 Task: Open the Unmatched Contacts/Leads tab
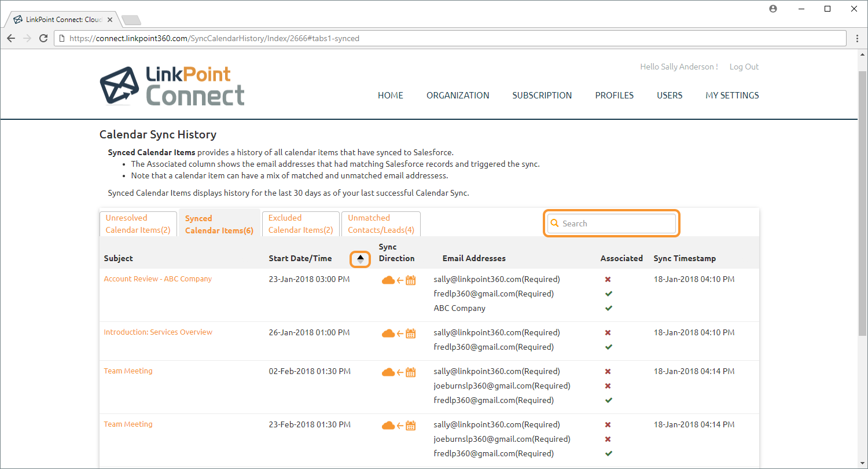pos(381,224)
